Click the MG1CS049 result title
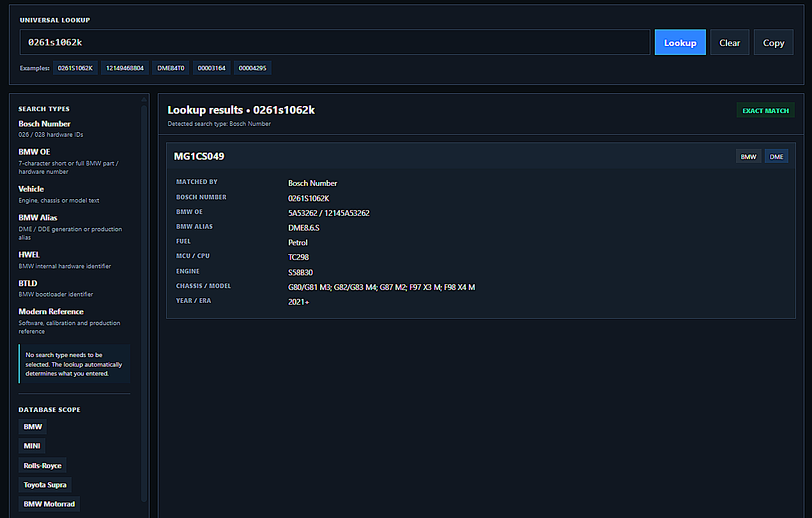 click(x=199, y=156)
